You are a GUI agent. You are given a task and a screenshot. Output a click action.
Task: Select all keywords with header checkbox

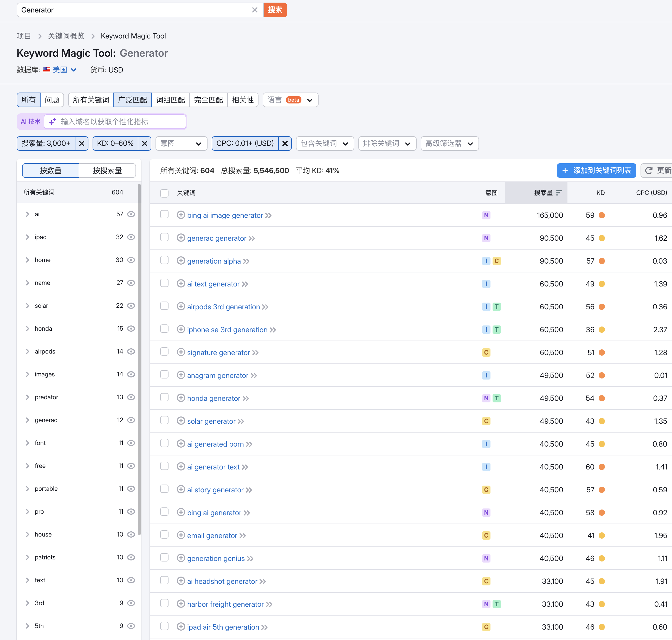165,193
